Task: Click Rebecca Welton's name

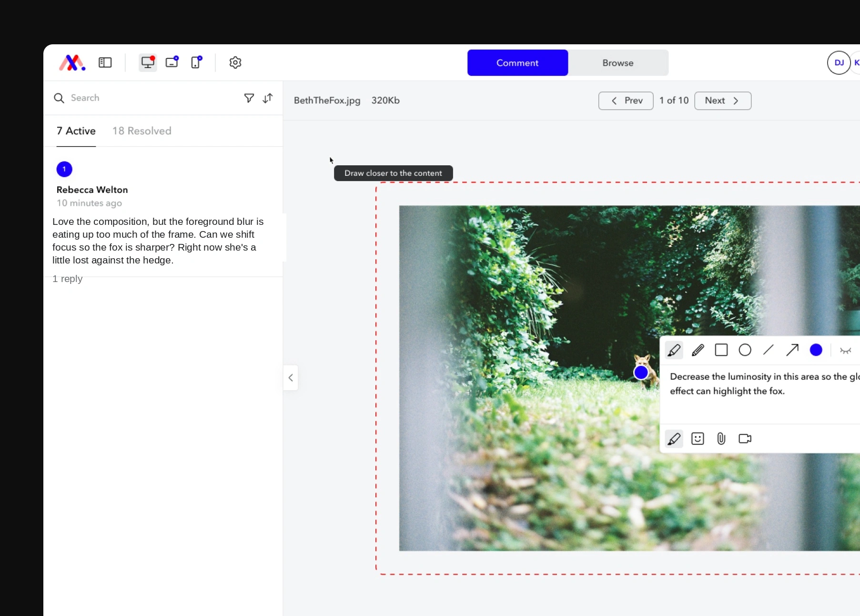Action: click(92, 190)
